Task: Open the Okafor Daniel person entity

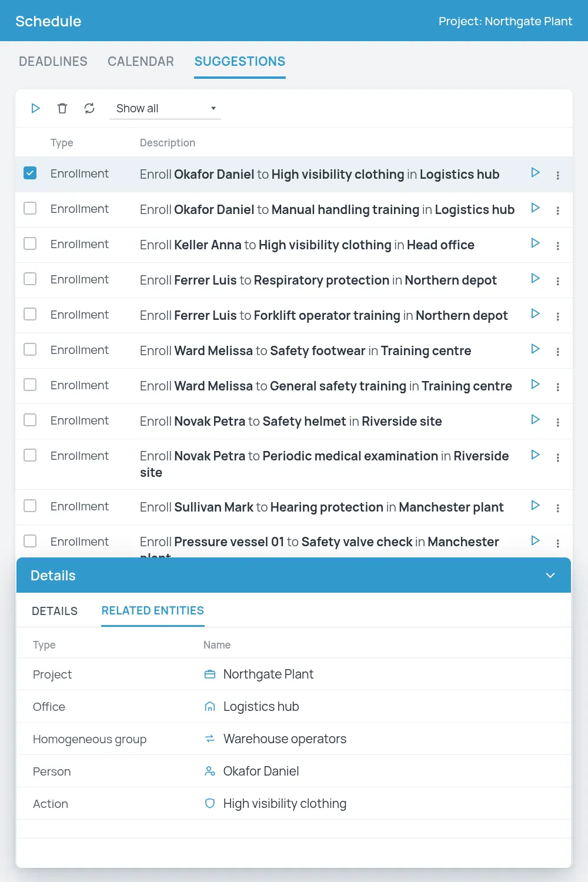Action: pos(261,771)
